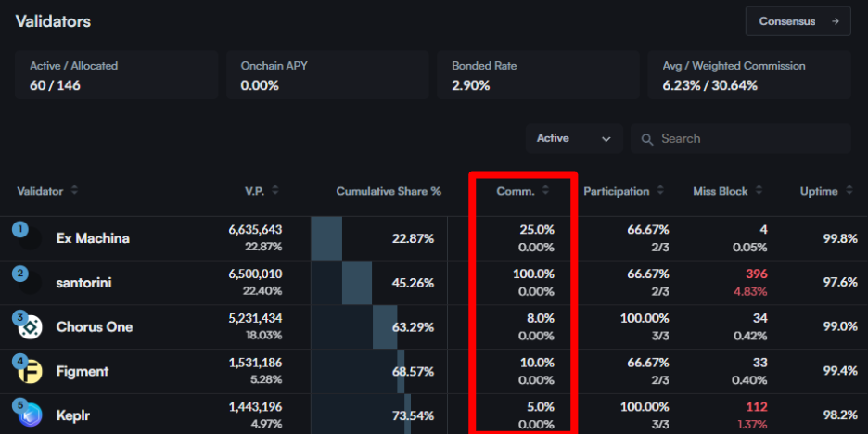Open the santorini validator

(83, 283)
